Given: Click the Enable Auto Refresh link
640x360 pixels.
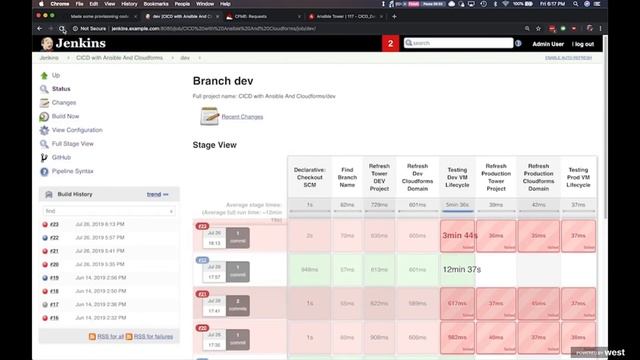Looking at the screenshot, I should pos(568,58).
